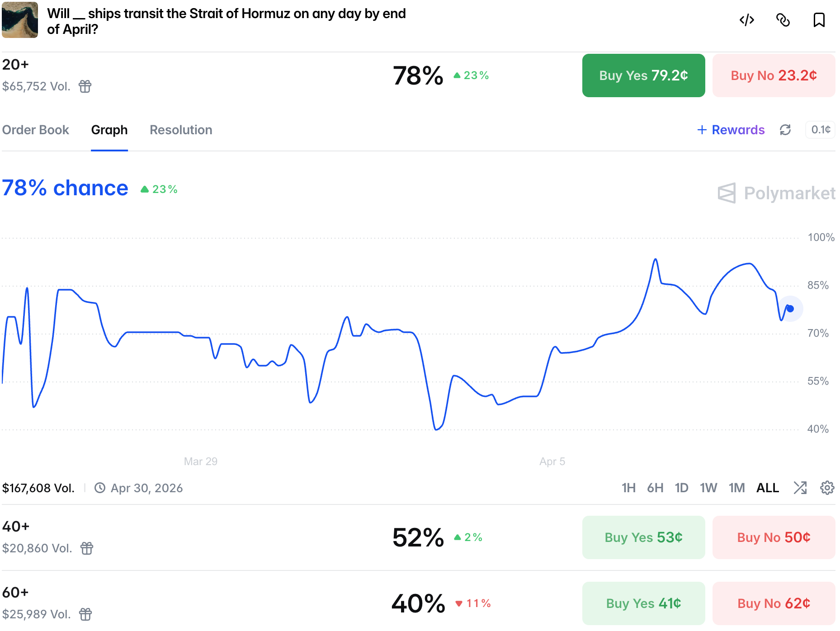Select the 1H time range

point(628,488)
